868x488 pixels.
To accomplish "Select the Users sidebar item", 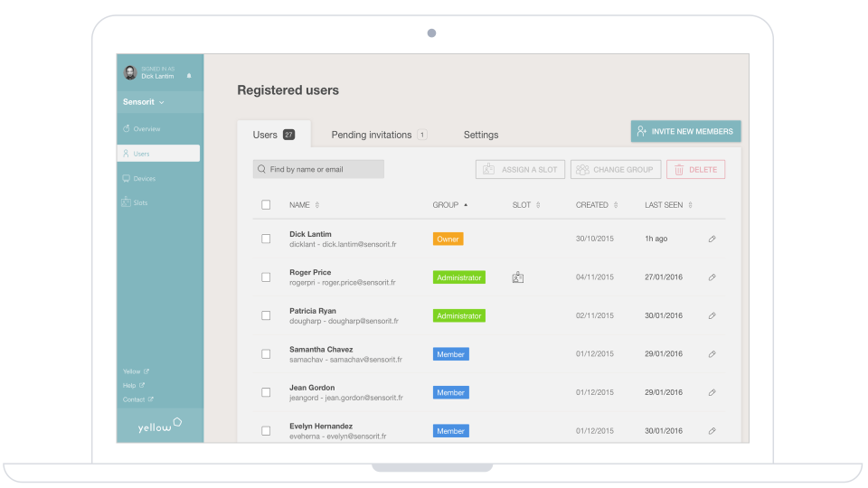I will pyautogui.click(x=158, y=154).
